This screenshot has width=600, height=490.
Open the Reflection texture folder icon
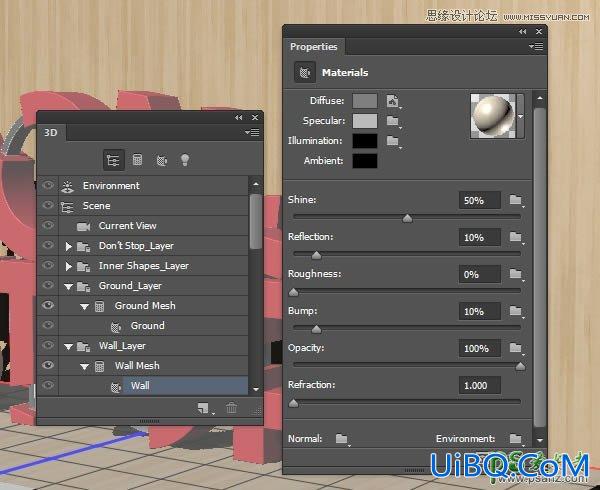[x=516, y=237]
